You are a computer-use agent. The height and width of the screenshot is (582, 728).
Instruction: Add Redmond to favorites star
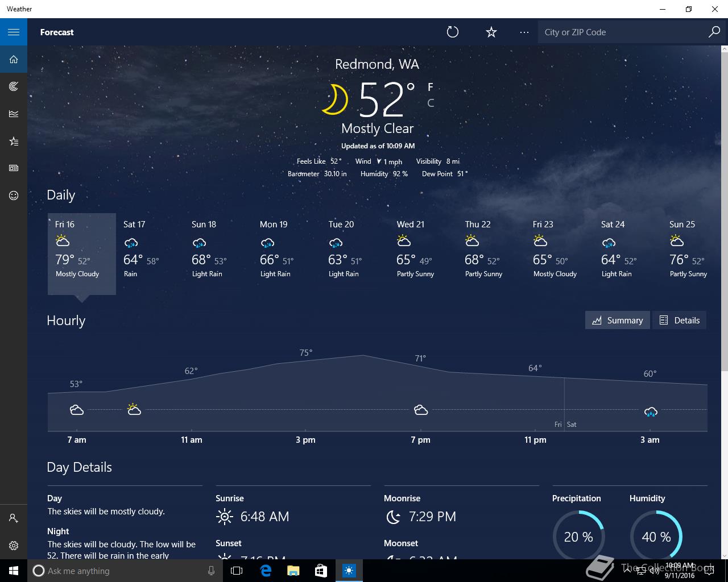tap(491, 32)
